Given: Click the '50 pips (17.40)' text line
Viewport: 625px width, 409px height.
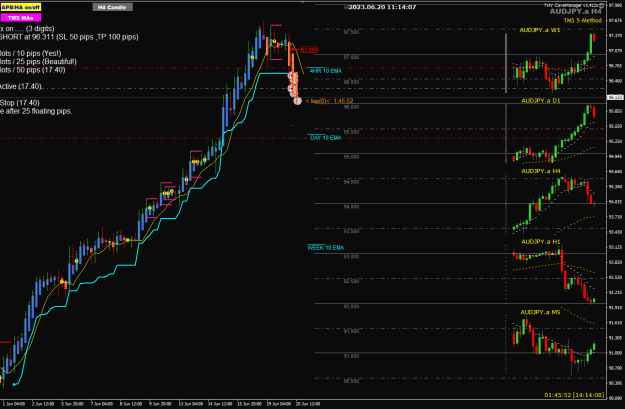Looking at the screenshot, I should (33, 70).
